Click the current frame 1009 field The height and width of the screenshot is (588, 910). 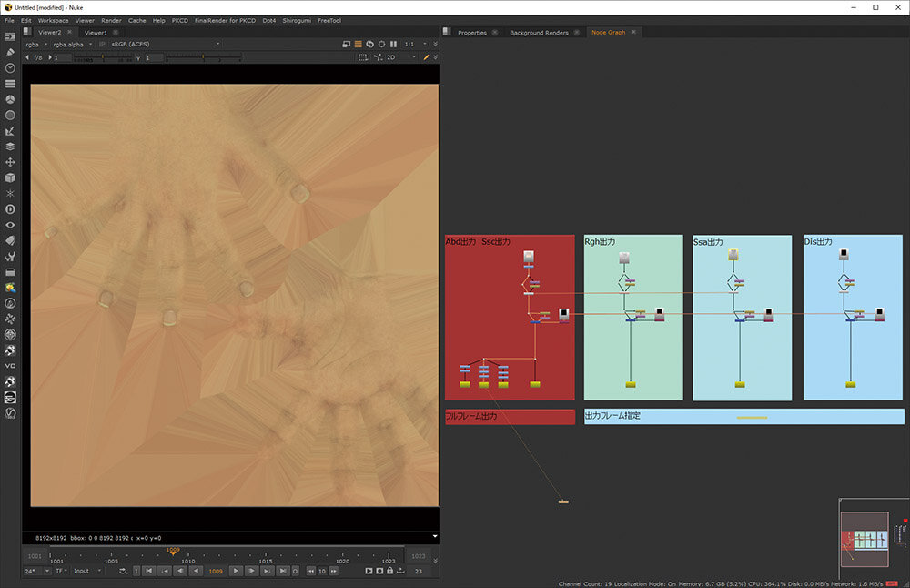click(x=216, y=572)
